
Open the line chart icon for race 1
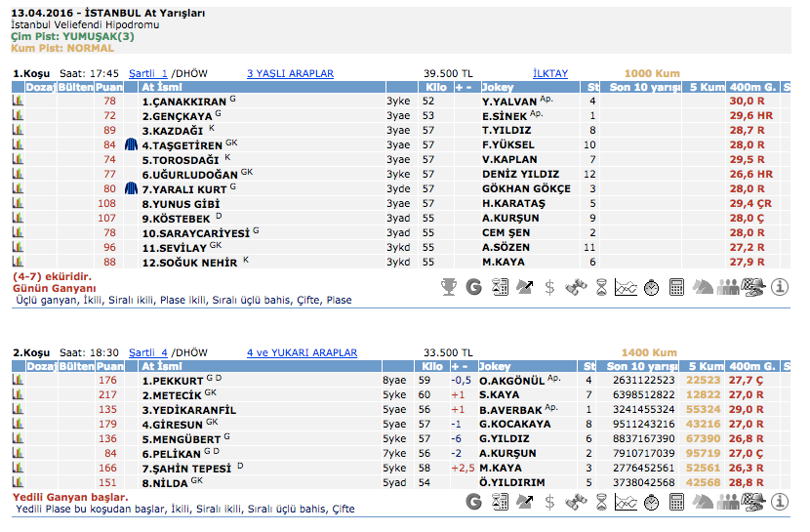[x=627, y=287]
